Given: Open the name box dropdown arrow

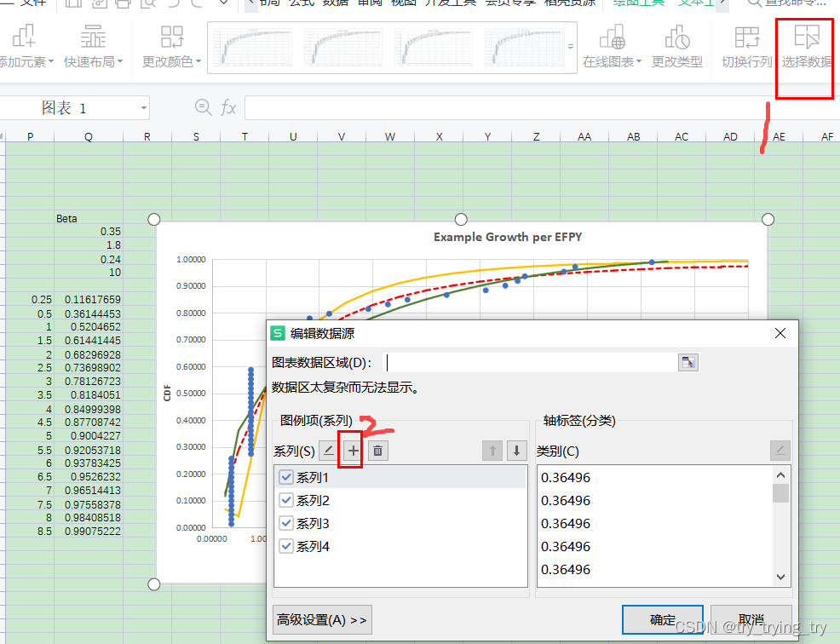Looking at the screenshot, I should (144, 108).
